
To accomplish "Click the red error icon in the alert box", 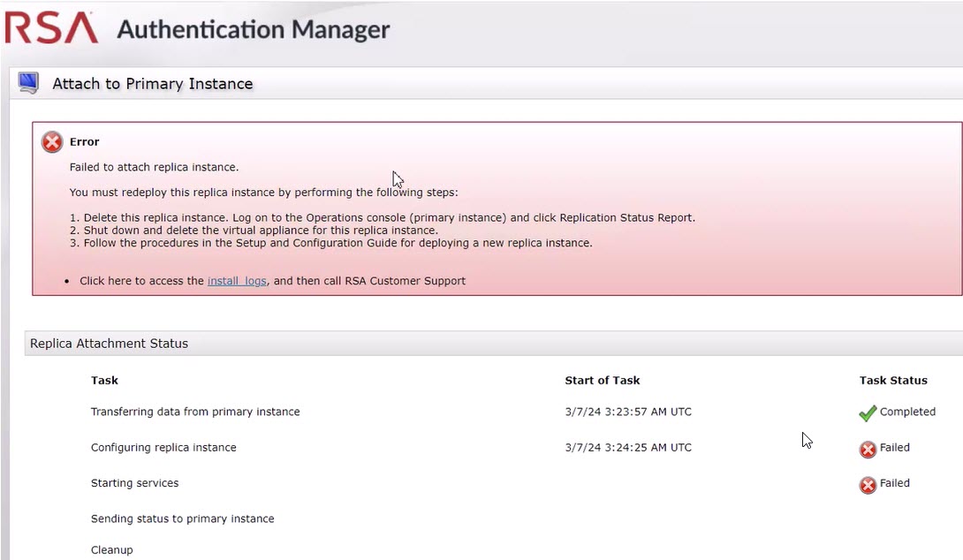I will 52,141.
